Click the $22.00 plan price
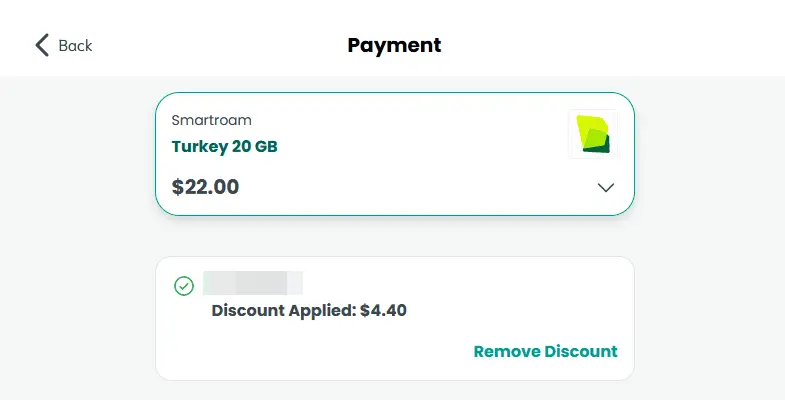785x400 pixels. (x=205, y=187)
